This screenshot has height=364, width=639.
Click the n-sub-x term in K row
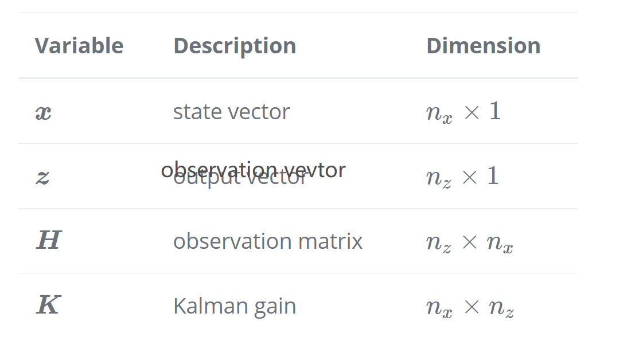[439, 308]
